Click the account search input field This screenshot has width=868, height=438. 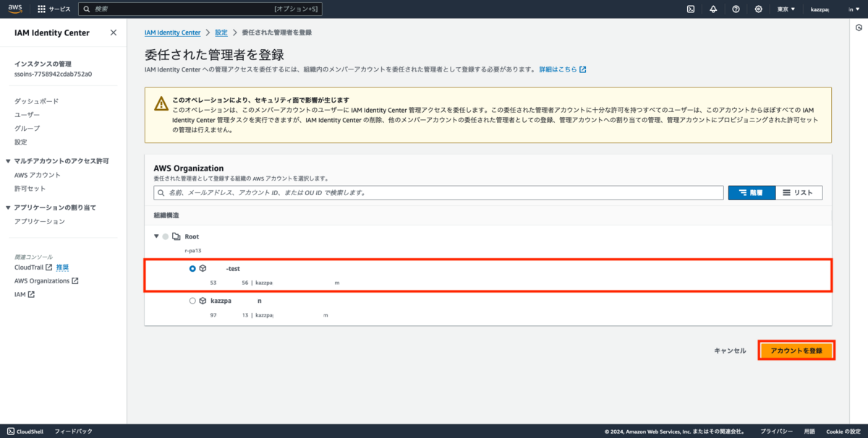pos(438,193)
